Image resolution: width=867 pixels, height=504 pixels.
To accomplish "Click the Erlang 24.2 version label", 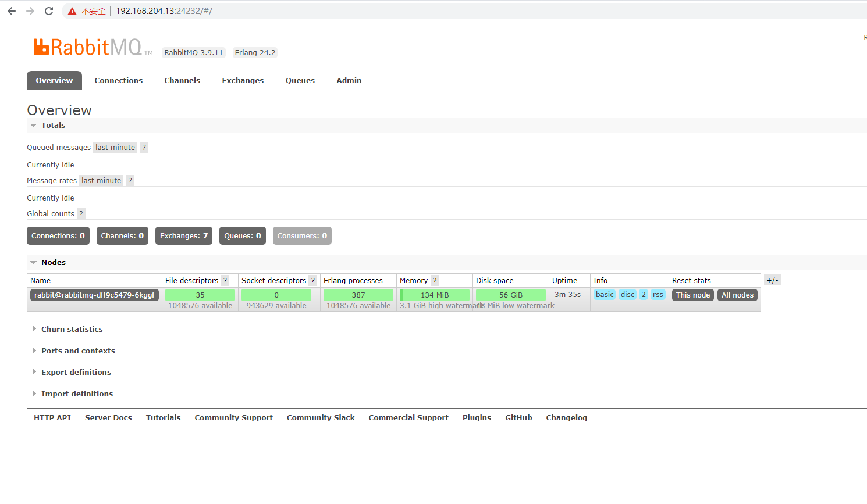I will coord(255,52).
